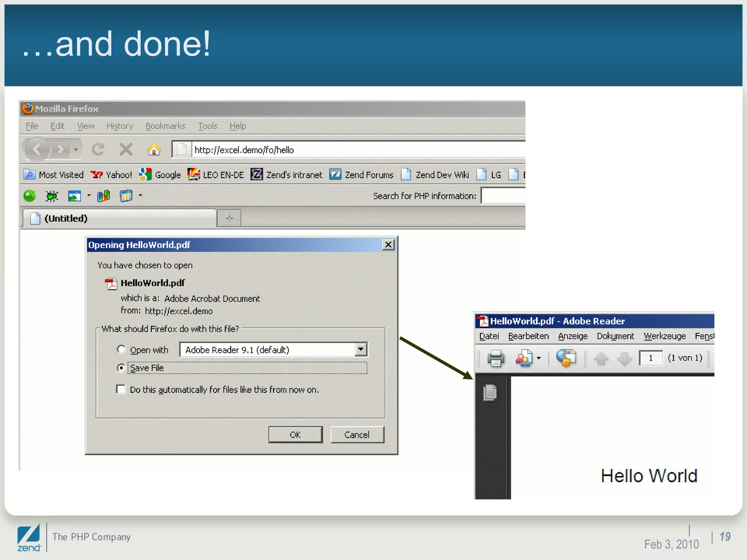Open the Google bookmark

pos(160,175)
